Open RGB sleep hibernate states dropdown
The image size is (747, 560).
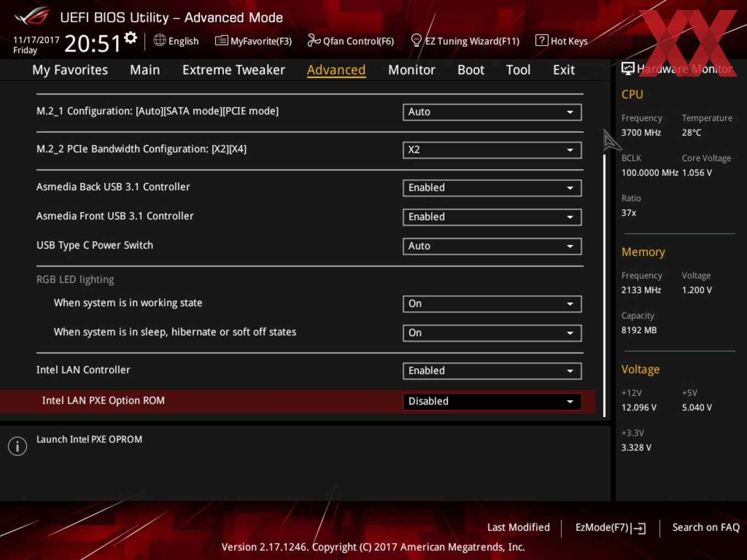click(x=492, y=333)
